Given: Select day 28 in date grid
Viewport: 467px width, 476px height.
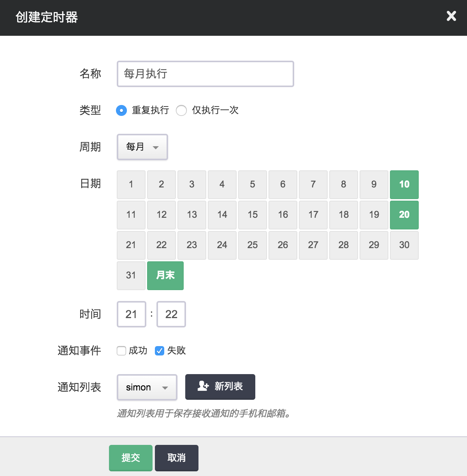Looking at the screenshot, I should point(343,245).
